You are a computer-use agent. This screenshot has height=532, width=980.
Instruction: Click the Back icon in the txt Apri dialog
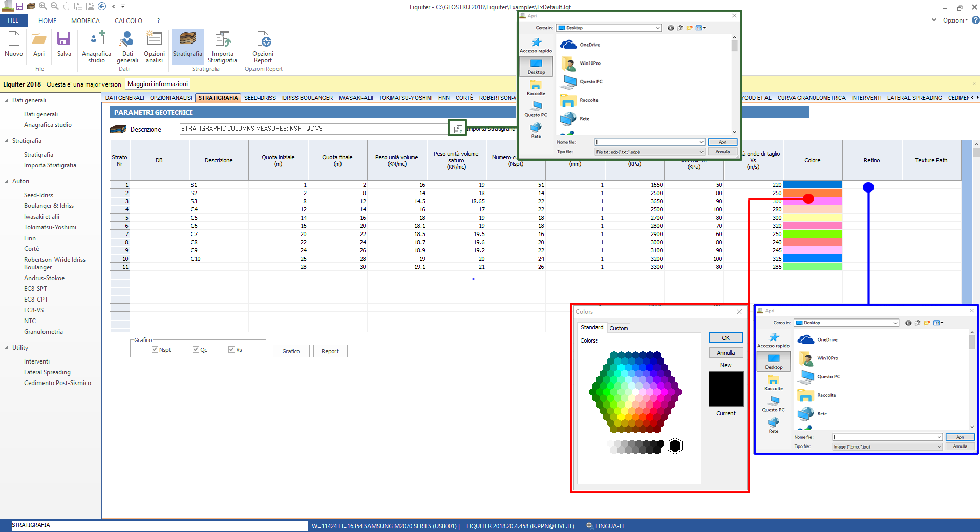[671, 28]
